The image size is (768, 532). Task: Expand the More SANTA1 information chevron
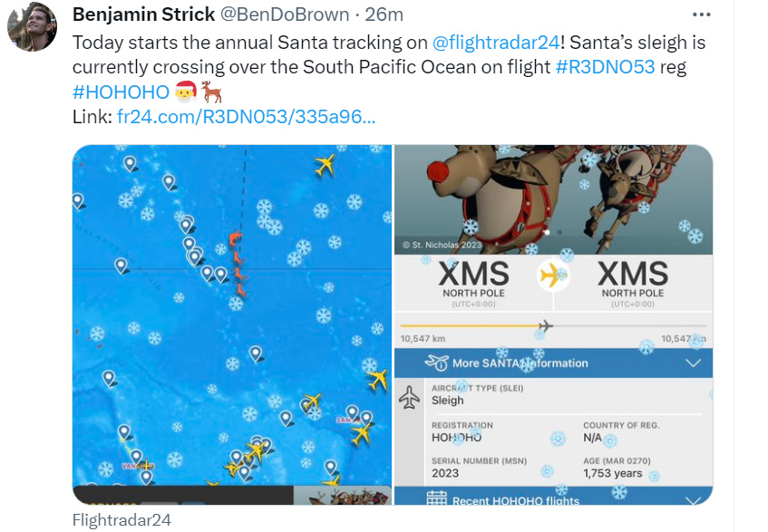coord(693,363)
